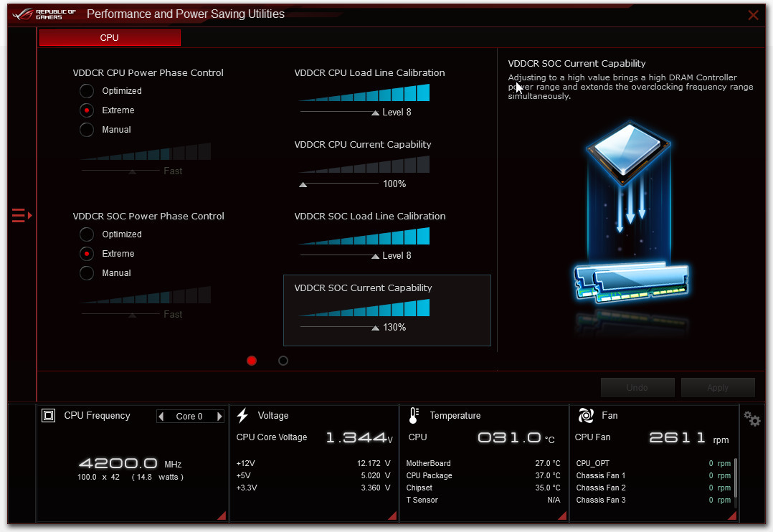Click the +3.3V voltage row
773x532 pixels.
click(x=313, y=488)
